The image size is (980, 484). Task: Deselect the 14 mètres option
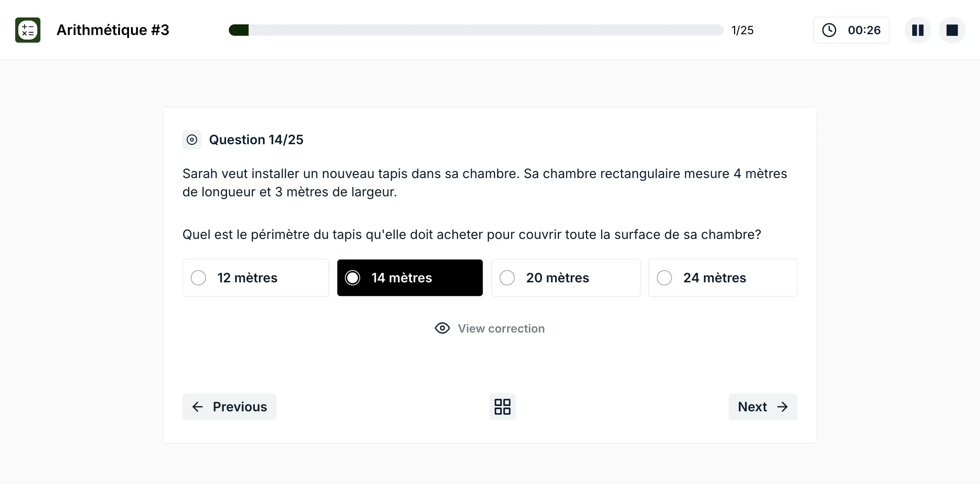click(x=409, y=278)
